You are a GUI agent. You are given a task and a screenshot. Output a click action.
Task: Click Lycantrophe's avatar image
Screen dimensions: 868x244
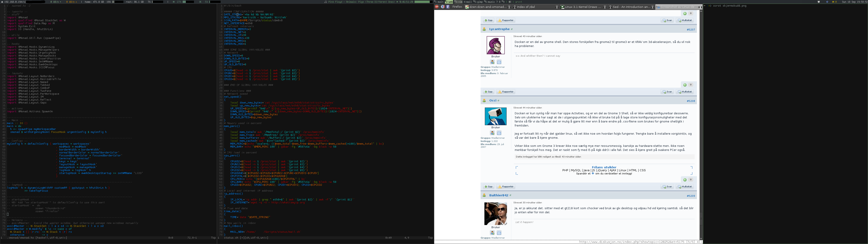click(x=496, y=45)
